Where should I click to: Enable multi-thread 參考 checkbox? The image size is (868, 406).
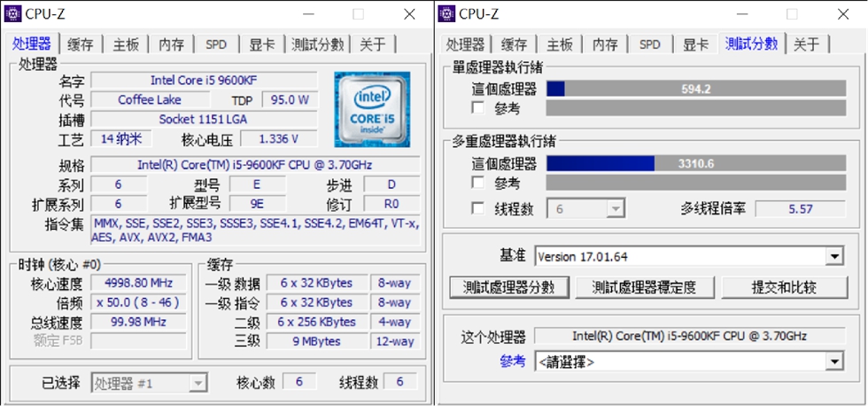pyautogui.click(x=477, y=183)
